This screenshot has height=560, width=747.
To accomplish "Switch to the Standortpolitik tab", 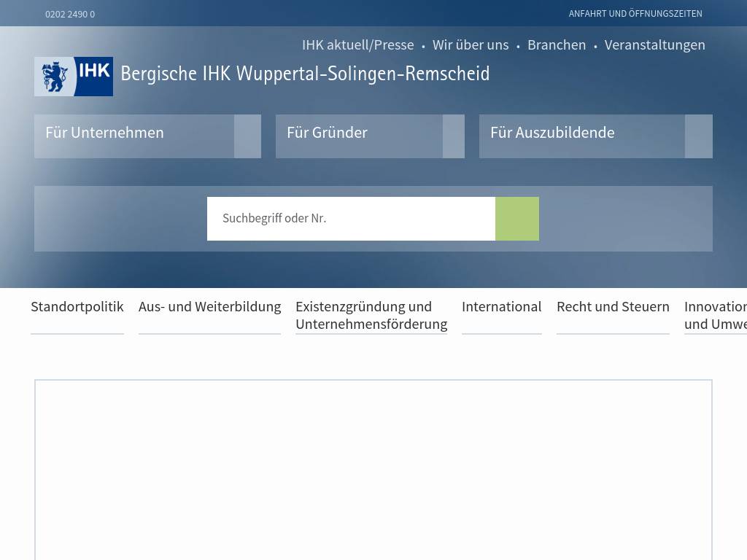I will 77,307.
